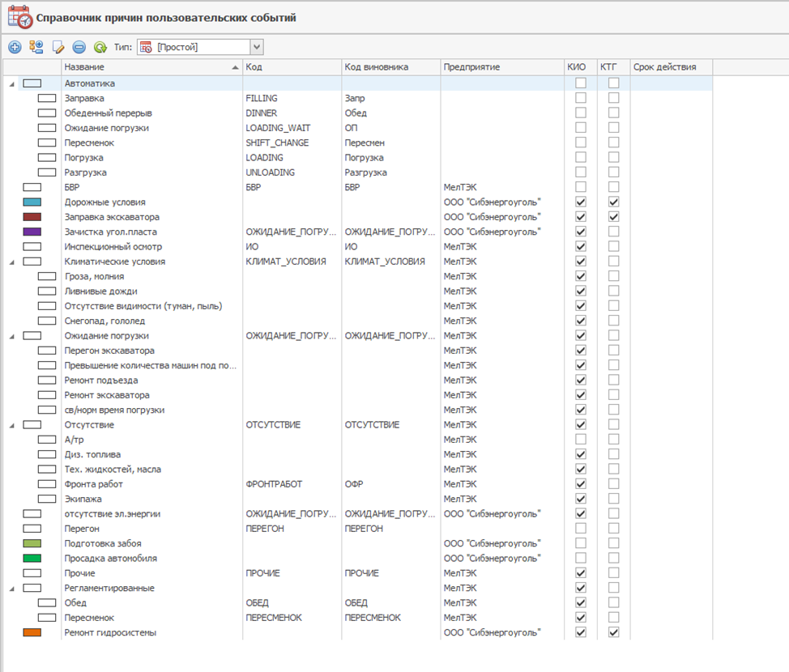Click the sort arrow in the Название header
789x672 pixels.
(235, 67)
